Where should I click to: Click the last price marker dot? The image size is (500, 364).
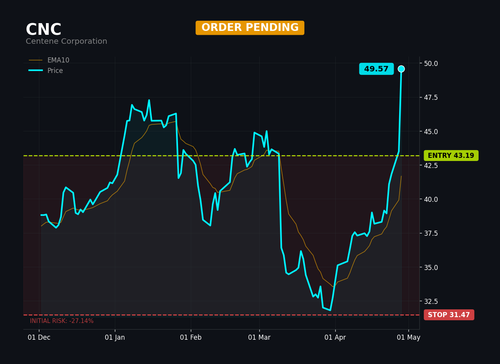pos(401,69)
